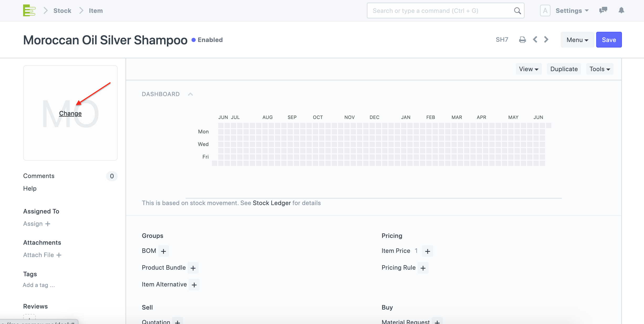This screenshot has width=644, height=324.
Task: Go to next item with right arrow
Action: [x=546, y=40]
